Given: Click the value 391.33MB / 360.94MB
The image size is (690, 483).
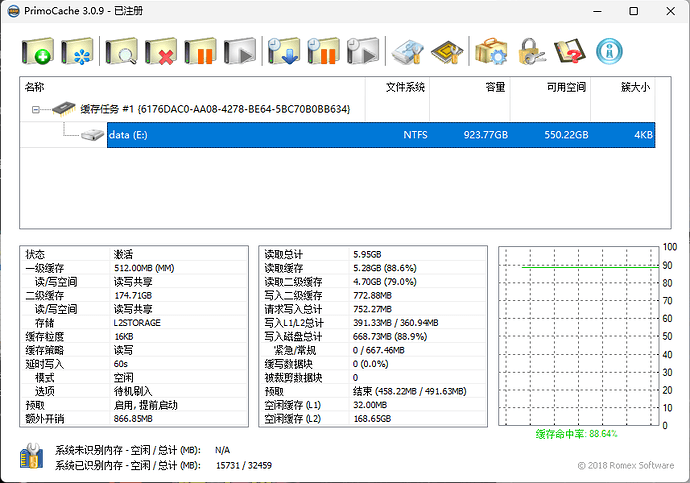Looking at the screenshot, I should coord(396,323).
